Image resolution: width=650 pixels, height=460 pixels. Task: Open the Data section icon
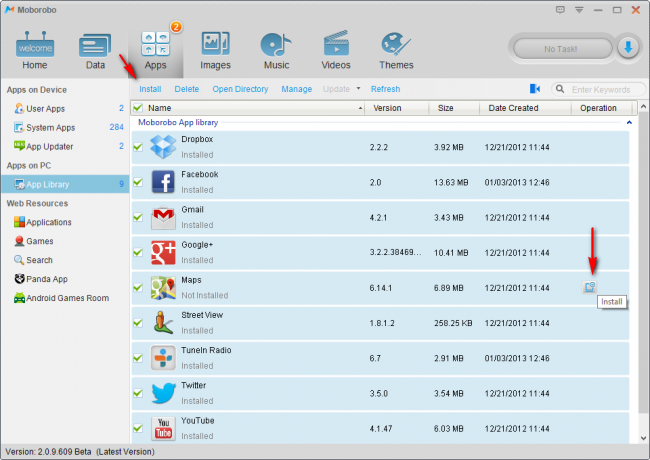[95, 50]
